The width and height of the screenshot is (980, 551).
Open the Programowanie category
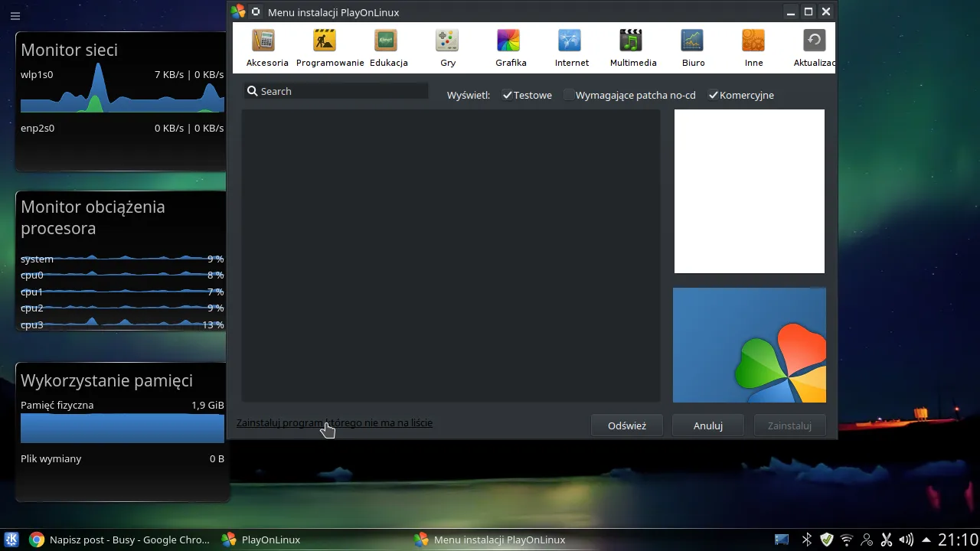click(330, 47)
